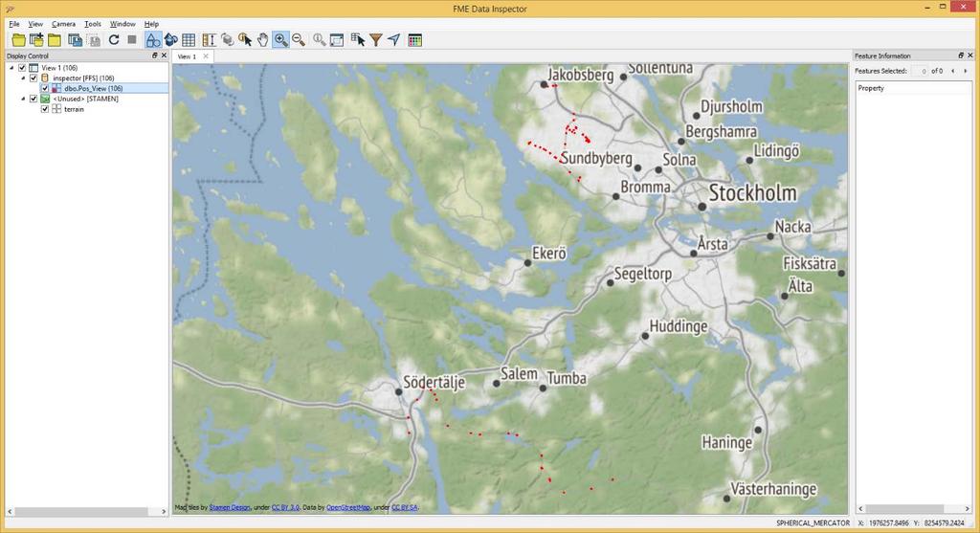
Task: Select the inspector [FFS] (106) row
Action: 83,78
